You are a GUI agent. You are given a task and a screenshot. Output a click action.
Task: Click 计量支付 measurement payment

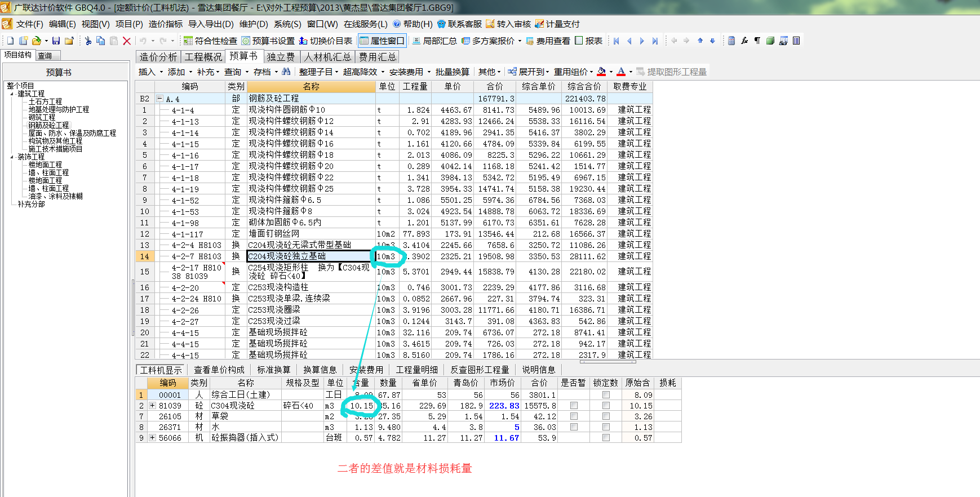click(557, 24)
